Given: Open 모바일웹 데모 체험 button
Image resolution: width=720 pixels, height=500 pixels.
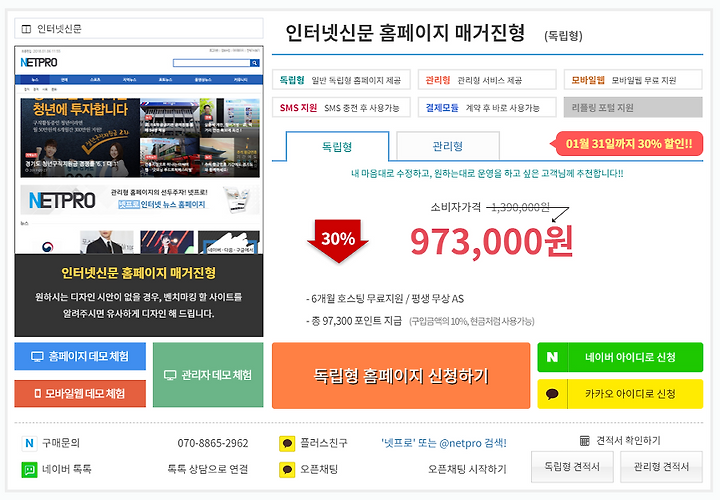Looking at the screenshot, I should pos(80,393).
